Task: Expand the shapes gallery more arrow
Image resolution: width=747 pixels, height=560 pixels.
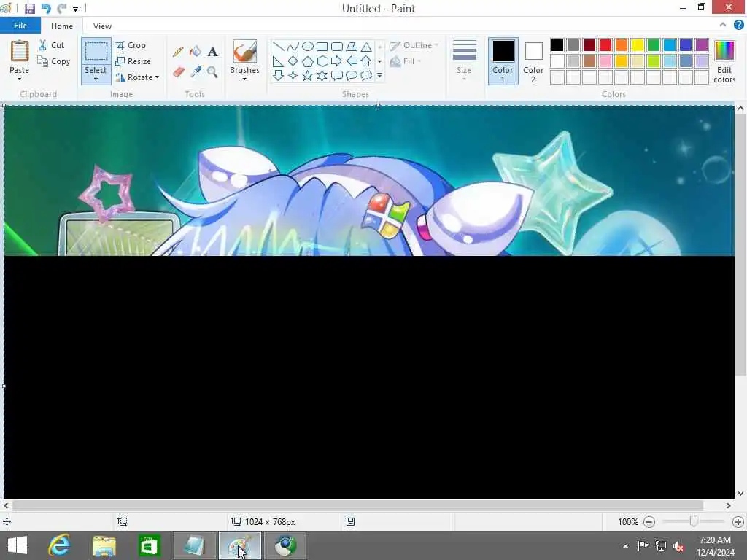Action: pyautogui.click(x=379, y=75)
